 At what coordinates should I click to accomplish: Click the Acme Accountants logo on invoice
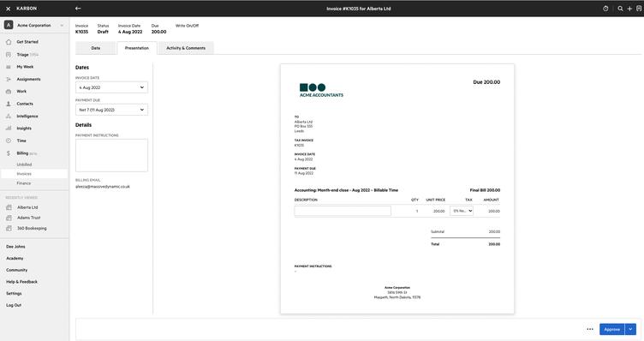(x=321, y=90)
